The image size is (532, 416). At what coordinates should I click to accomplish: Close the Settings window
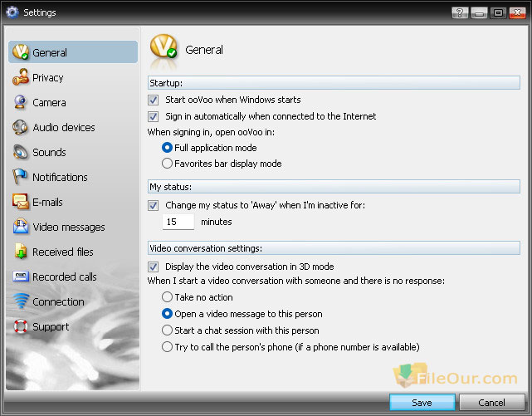[517, 13]
